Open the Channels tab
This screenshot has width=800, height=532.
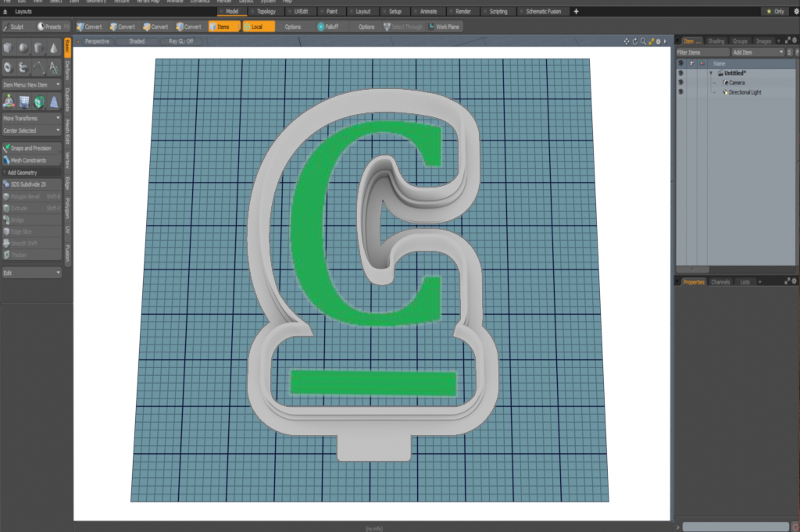(720, 282)
